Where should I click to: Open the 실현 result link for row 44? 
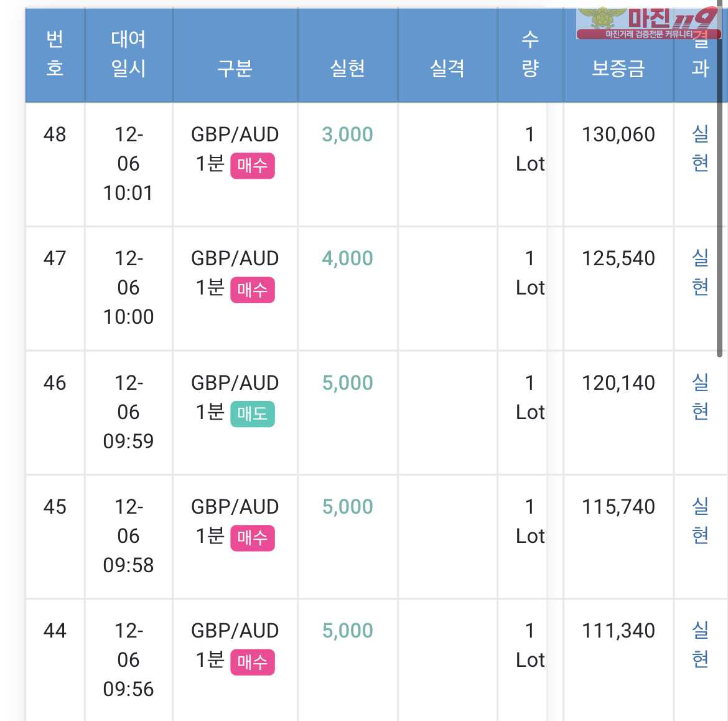pos(699,645)
